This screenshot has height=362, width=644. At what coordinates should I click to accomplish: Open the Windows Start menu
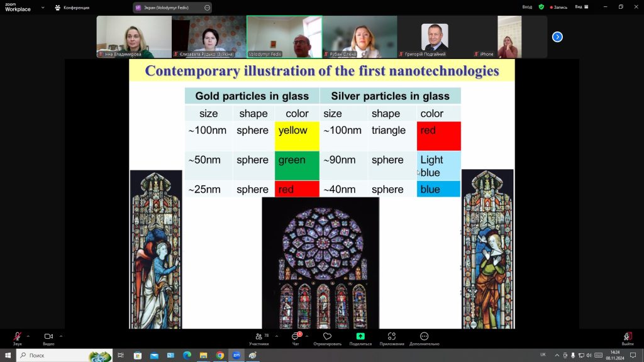click(x=8, y=356)
